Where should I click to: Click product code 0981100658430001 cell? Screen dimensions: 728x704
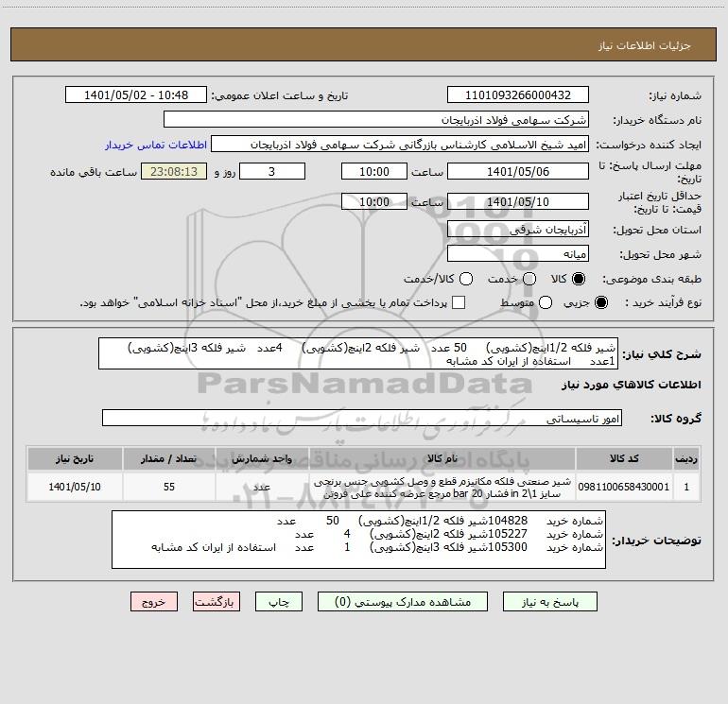624,487
